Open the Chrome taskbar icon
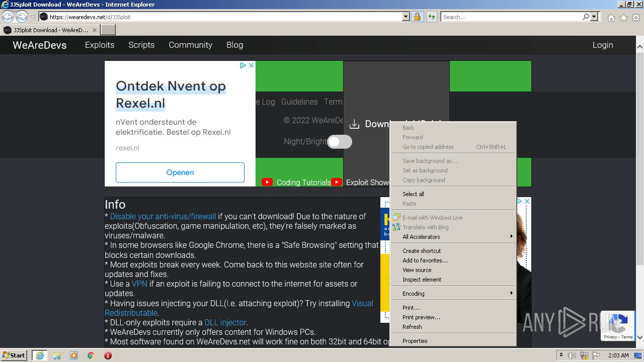 [x=91, y=355]
